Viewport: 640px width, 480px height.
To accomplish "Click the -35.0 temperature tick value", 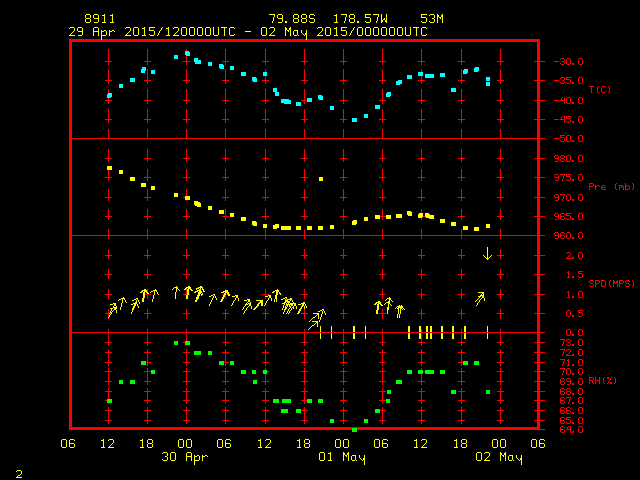I will [568, 81].
